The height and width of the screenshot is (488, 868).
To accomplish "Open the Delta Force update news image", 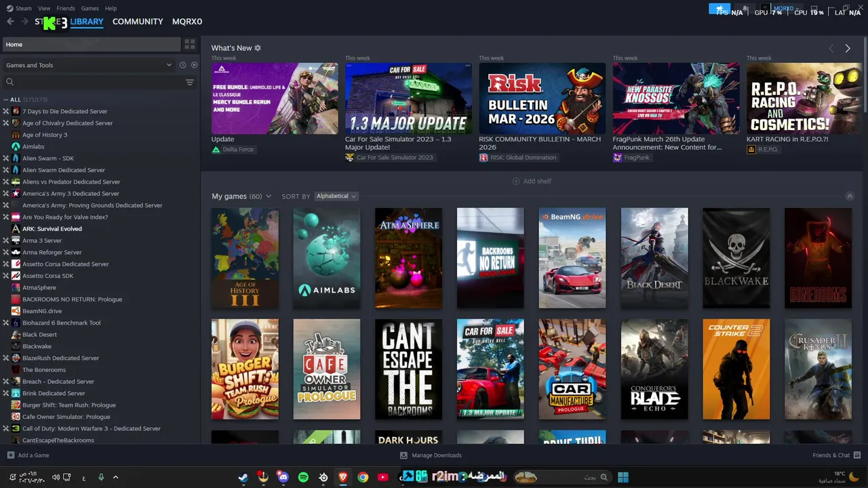I will click(x=275, y=99).
